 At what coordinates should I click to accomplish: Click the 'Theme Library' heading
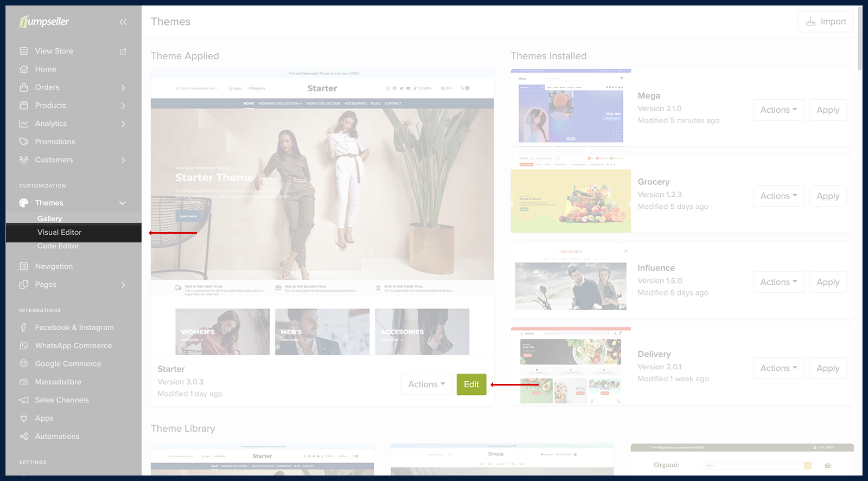point(183,428)
